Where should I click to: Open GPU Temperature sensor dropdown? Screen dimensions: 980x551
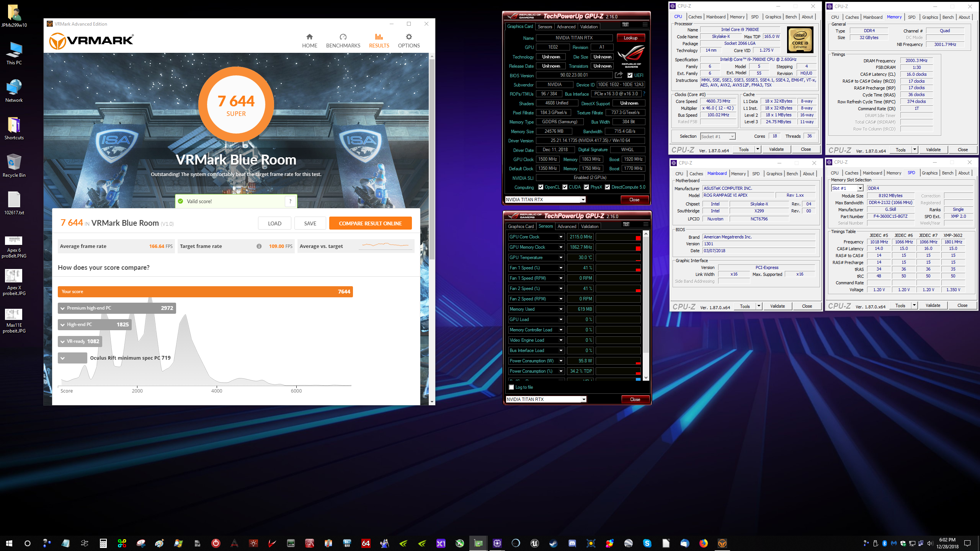561,258
